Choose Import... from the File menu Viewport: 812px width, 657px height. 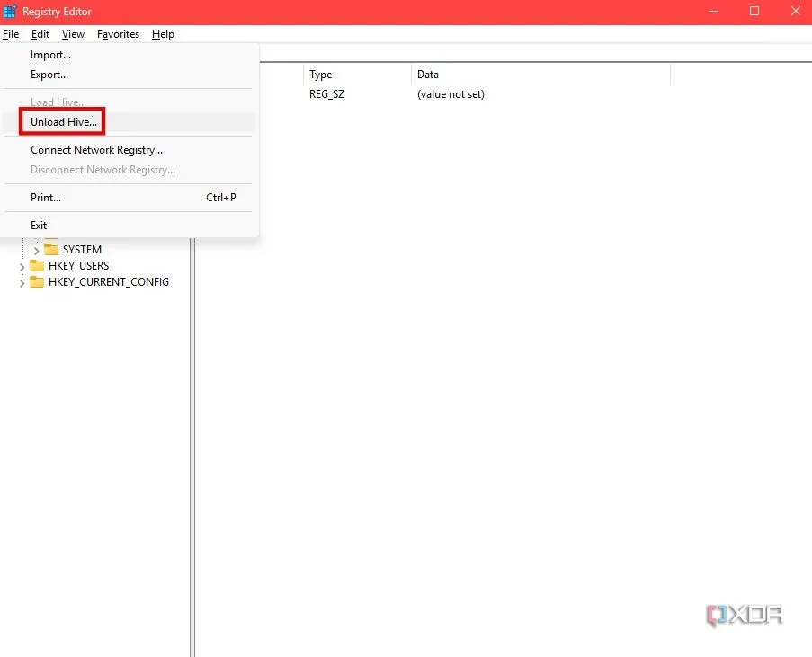[129, 55]
